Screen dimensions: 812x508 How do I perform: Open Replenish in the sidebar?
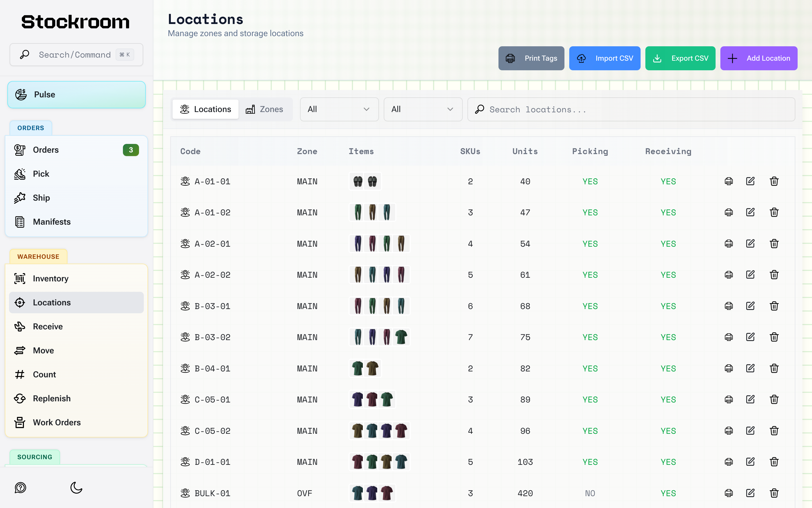point(76,398)
